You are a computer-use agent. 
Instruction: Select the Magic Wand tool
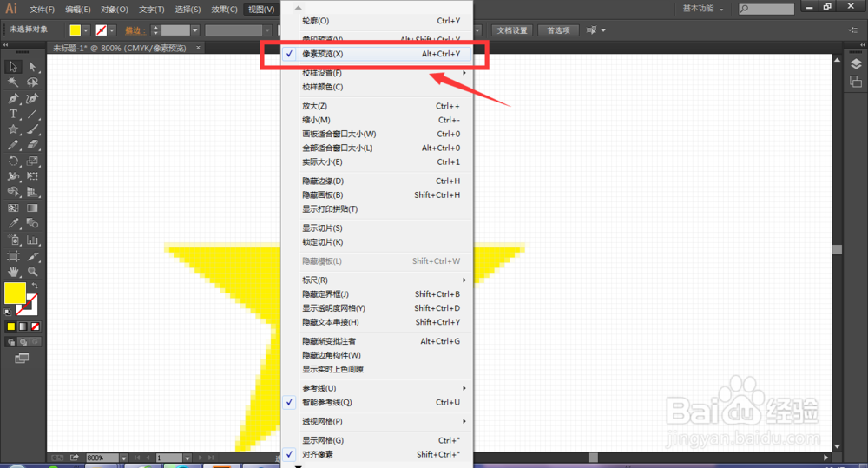point(13,82)
